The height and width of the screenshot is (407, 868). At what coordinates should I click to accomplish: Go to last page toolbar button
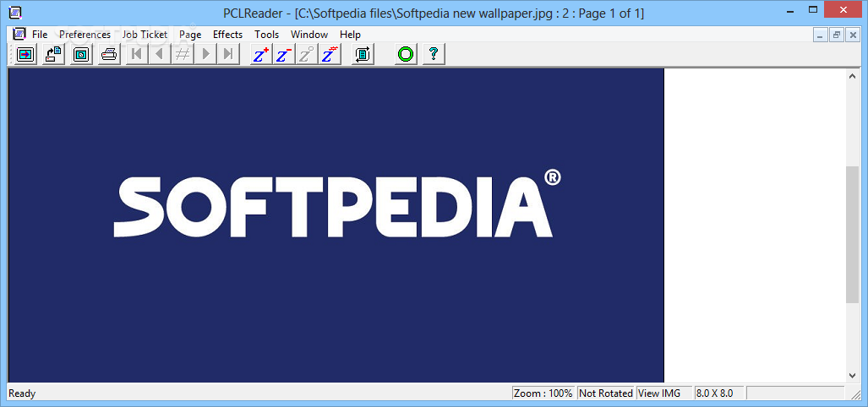(228, 54)
